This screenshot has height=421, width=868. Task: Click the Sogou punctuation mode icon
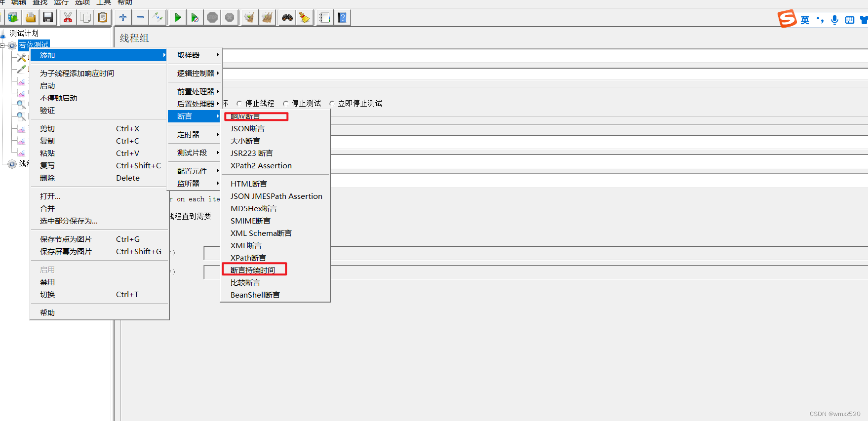point(820,20)
